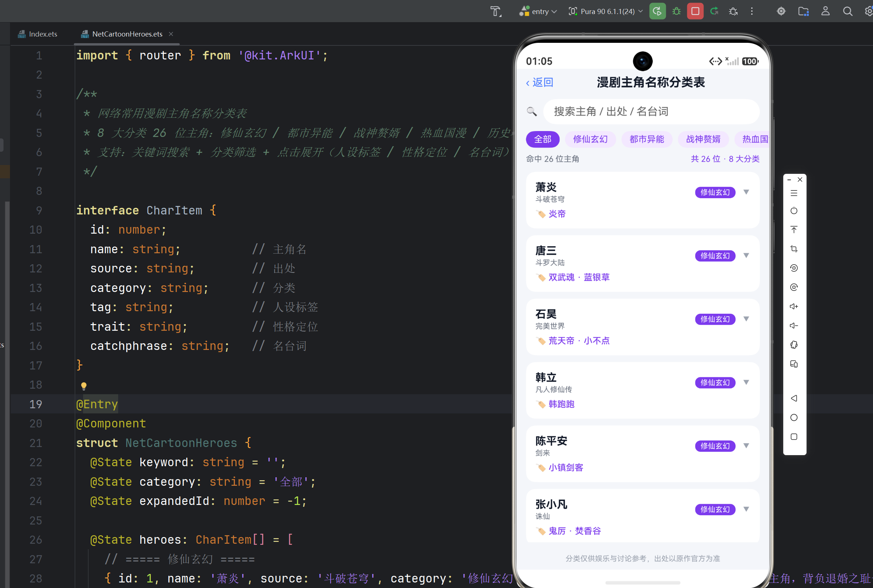This screenshot has width=873, height=588.
Task: Open the three-dot more actions menu
Action: click(752, 11)
